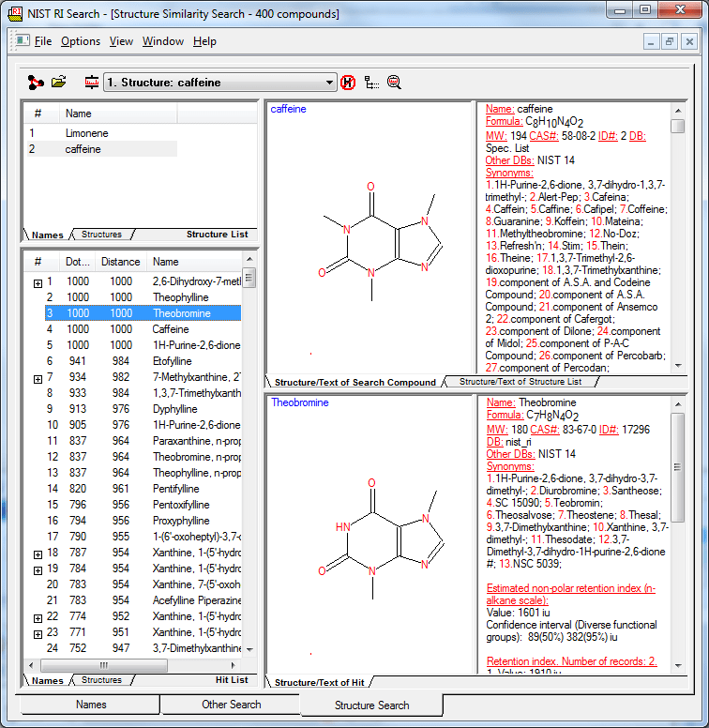Screen dimensions: 709x728
Task: Expand hit row 1 2,6-Dihydroxy-7-methyl
Action: coord(38,283)
